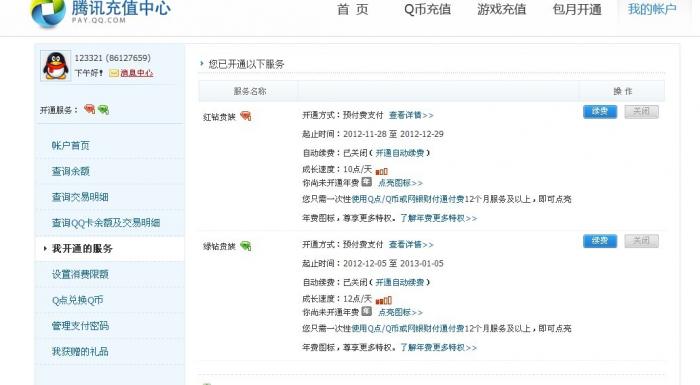The height and width of the screenshot is (385, 700).
Task: Click 点亮图标>> link in 红钻贵族 section
Action: (400, 183)
